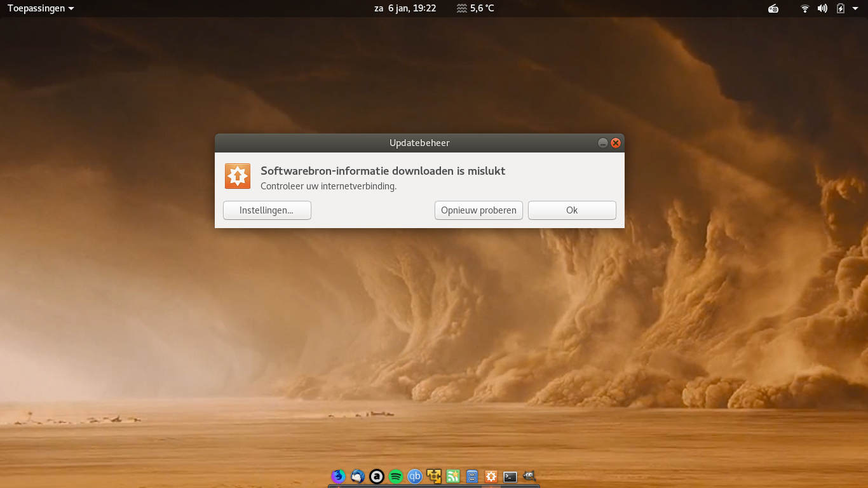868x488 pixels.
Task: Launch the Terminal from the dock
Action: (510, 477)
